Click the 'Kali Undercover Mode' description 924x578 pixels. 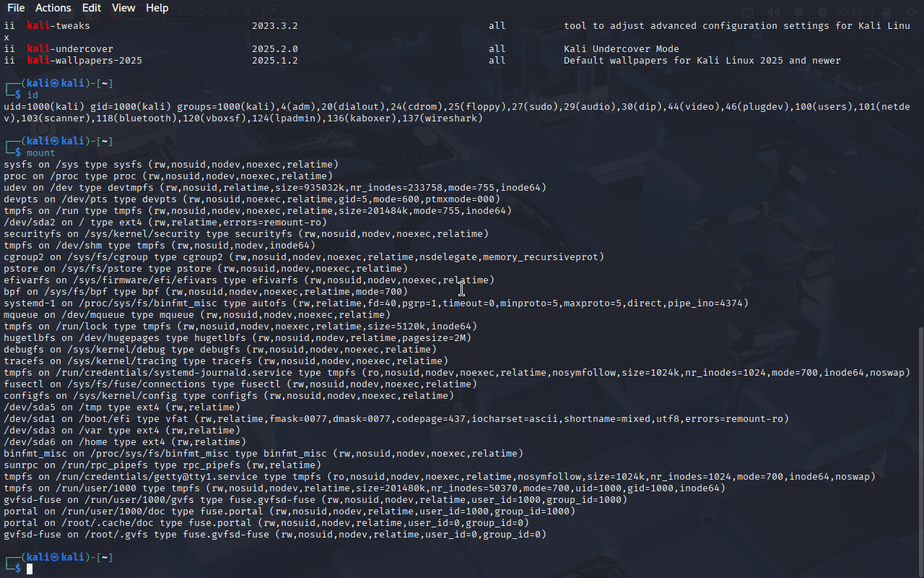pos(622,48)
